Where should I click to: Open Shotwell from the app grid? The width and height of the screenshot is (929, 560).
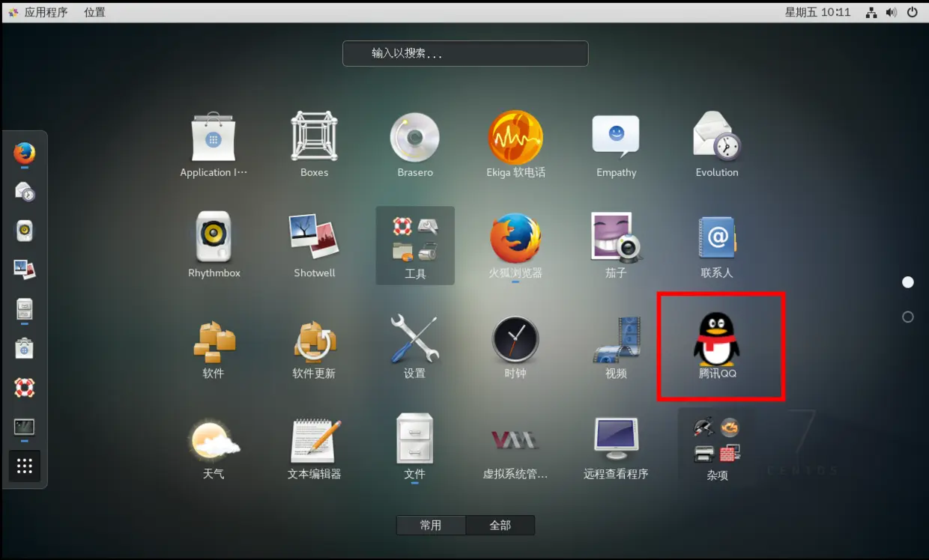pyautogui.click(x=315, y=245)
